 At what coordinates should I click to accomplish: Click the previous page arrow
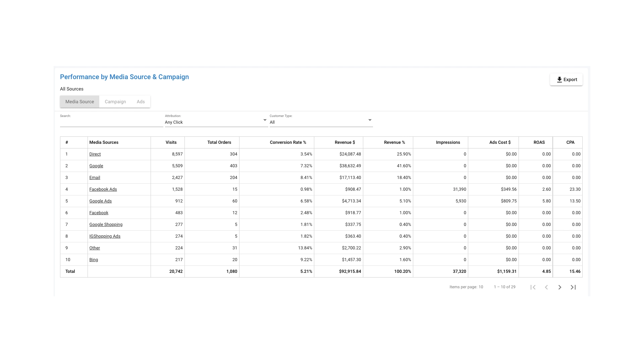546,287
